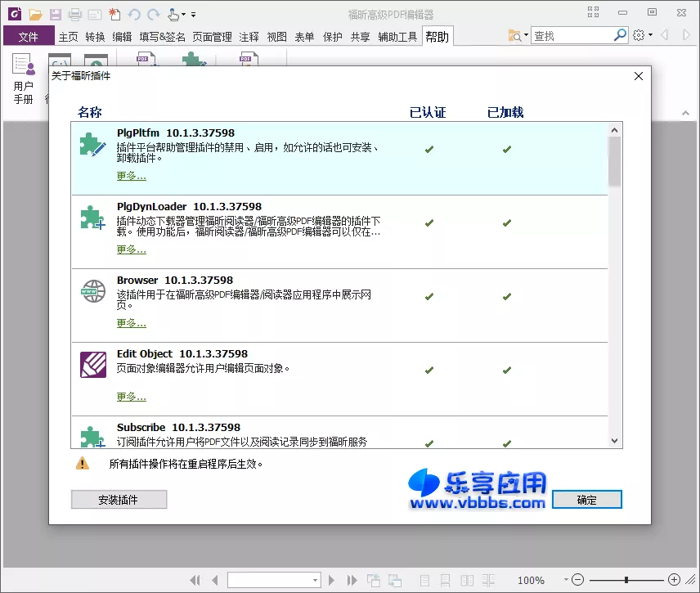Click the Subscribe plugin icon
700x593 pixels.
click(x=93, y=436)
